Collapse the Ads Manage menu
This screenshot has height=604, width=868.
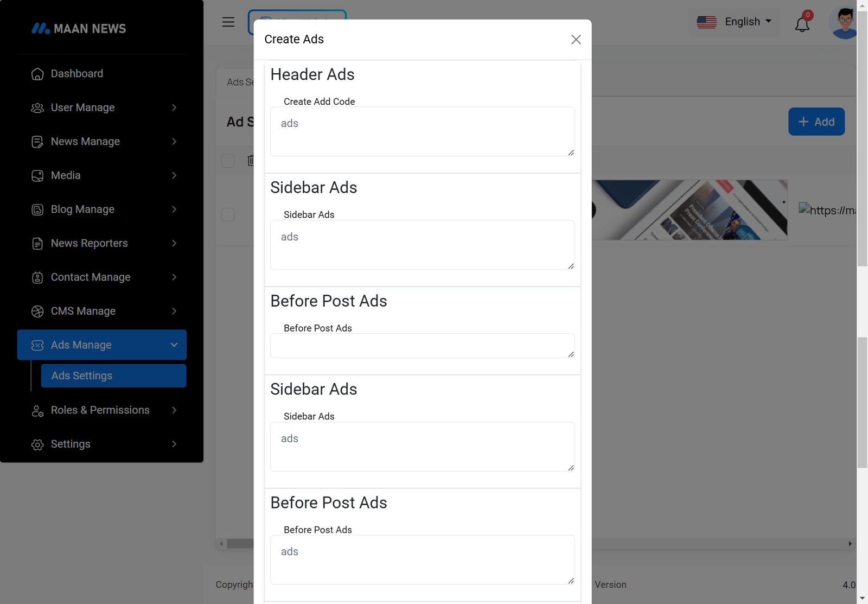174,345
